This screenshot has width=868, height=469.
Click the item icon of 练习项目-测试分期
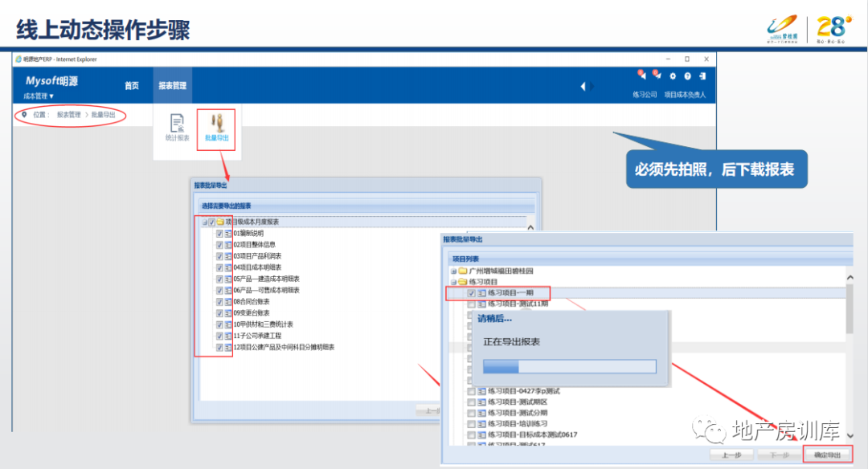click(x=481, y=413)
